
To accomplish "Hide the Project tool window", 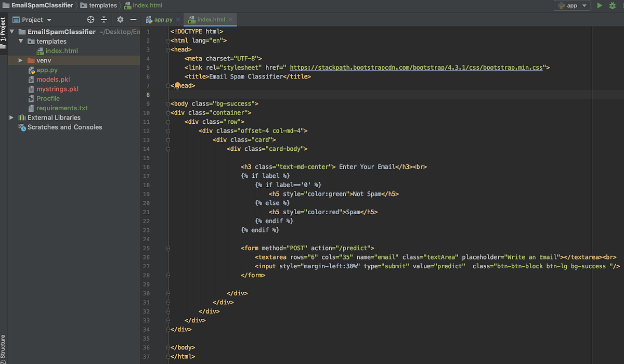I will pos(133,19).
